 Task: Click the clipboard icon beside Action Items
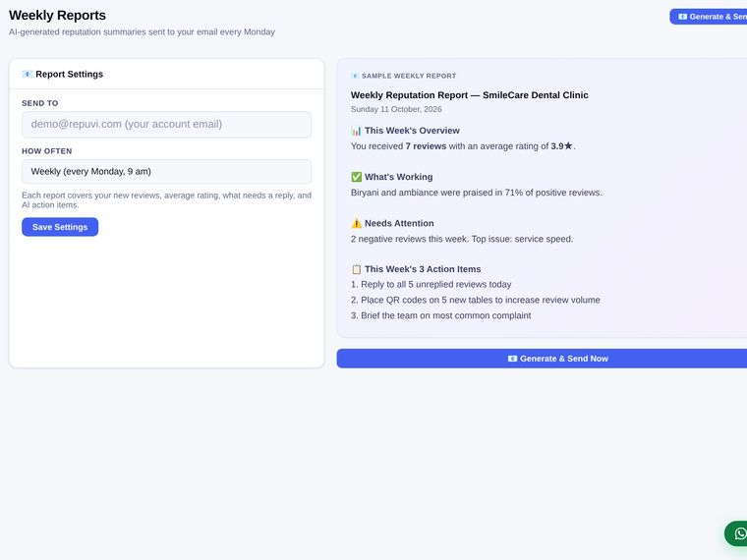pos(357,269)
